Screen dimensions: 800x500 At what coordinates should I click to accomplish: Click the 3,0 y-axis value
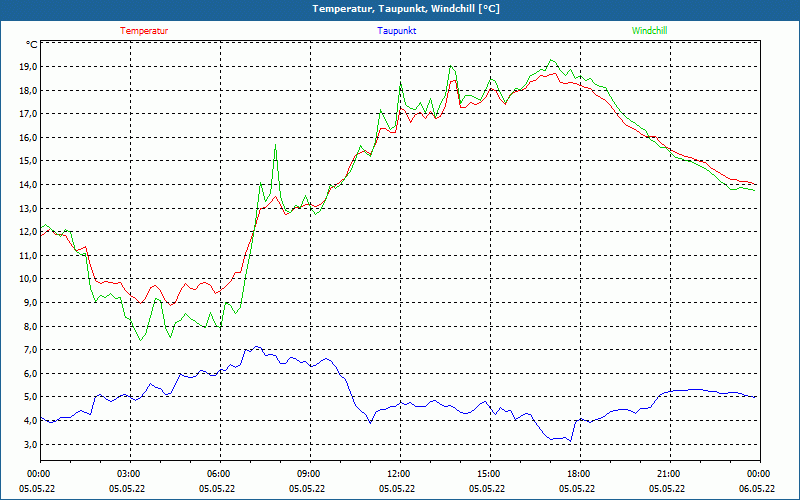pyautogui.click(x=30, y=444)
